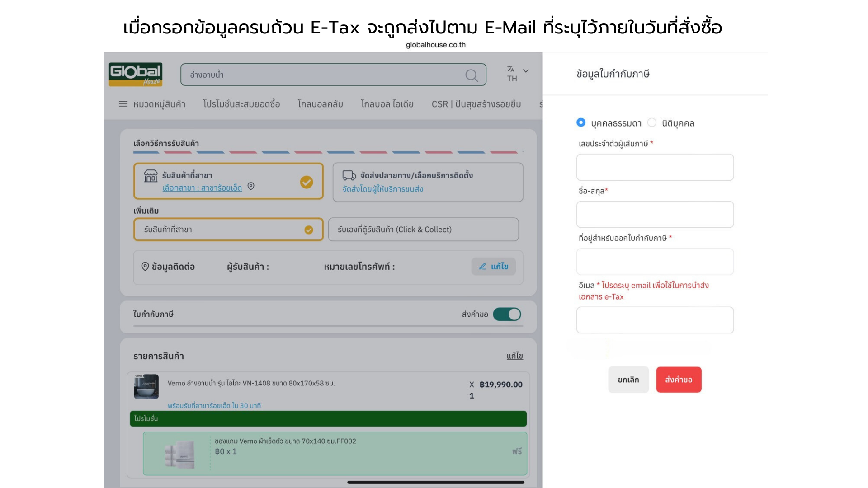Click the ยกเลิก button

[x=628, y=380]
